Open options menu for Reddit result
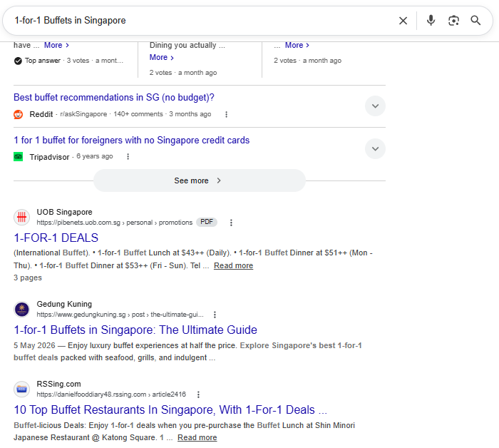 [x=226, y=114]
